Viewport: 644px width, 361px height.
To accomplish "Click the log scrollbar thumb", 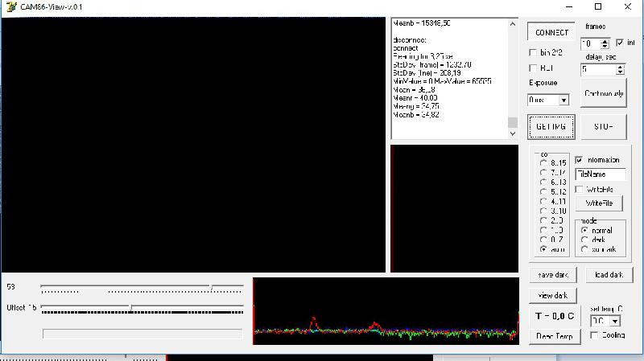I will (x=512, y=122).
